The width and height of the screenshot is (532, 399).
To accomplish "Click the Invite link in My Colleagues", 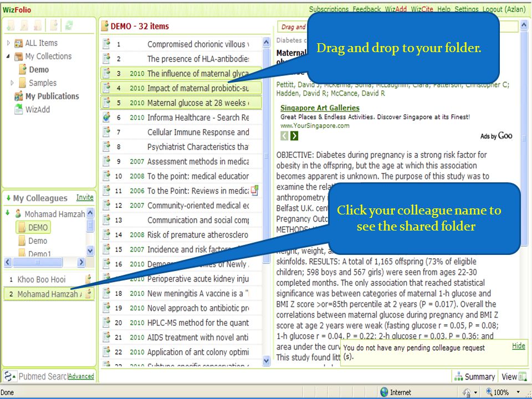I will click(85, 197).
